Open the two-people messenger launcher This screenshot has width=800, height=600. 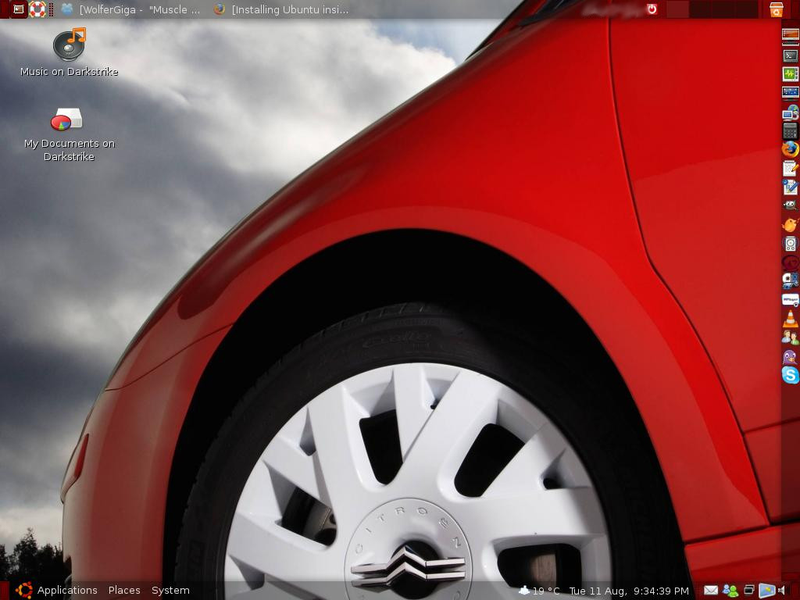click(790, 337)
